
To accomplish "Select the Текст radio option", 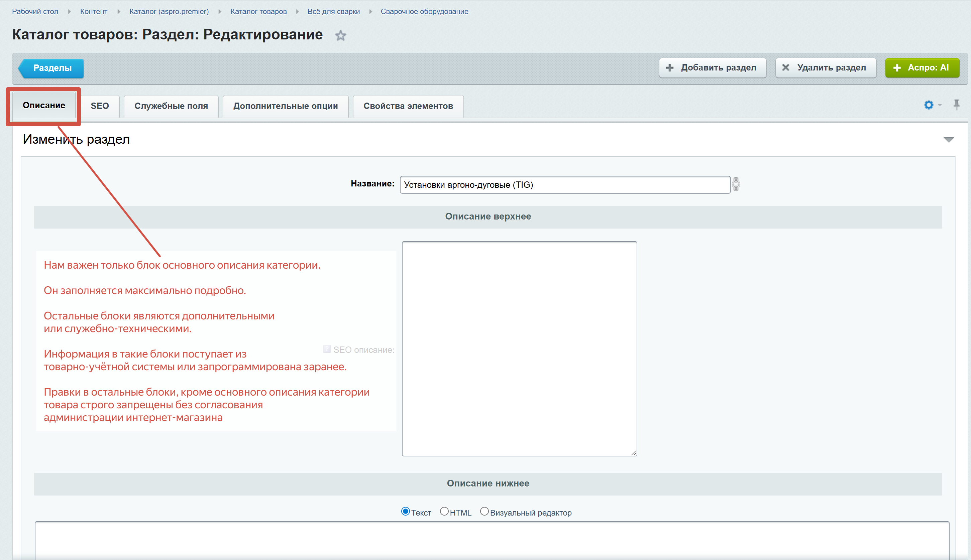I will [405, 512].
